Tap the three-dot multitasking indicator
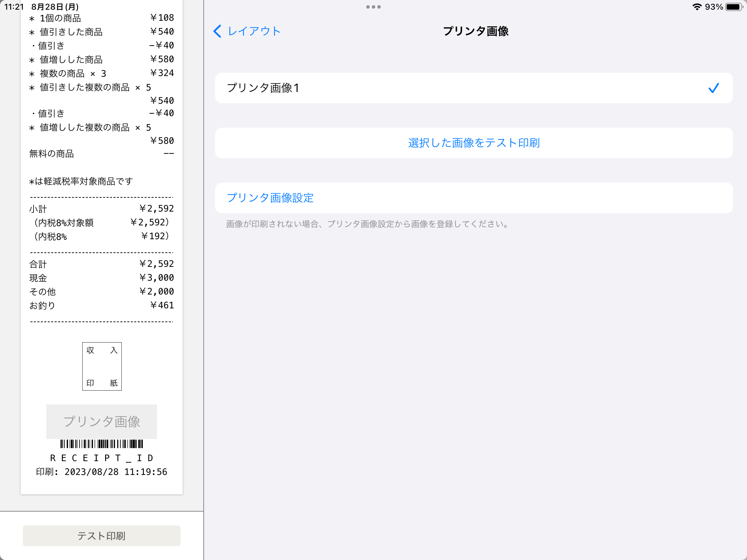Image resolution: width=747 pixels, height=560 pixels. [373, 7]
